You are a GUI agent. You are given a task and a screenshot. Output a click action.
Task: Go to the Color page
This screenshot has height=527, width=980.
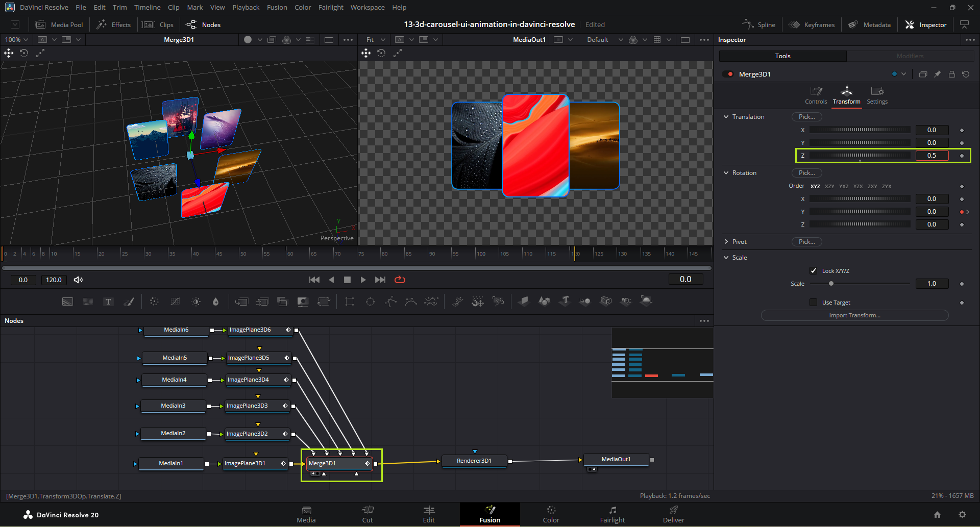point(551,514)
